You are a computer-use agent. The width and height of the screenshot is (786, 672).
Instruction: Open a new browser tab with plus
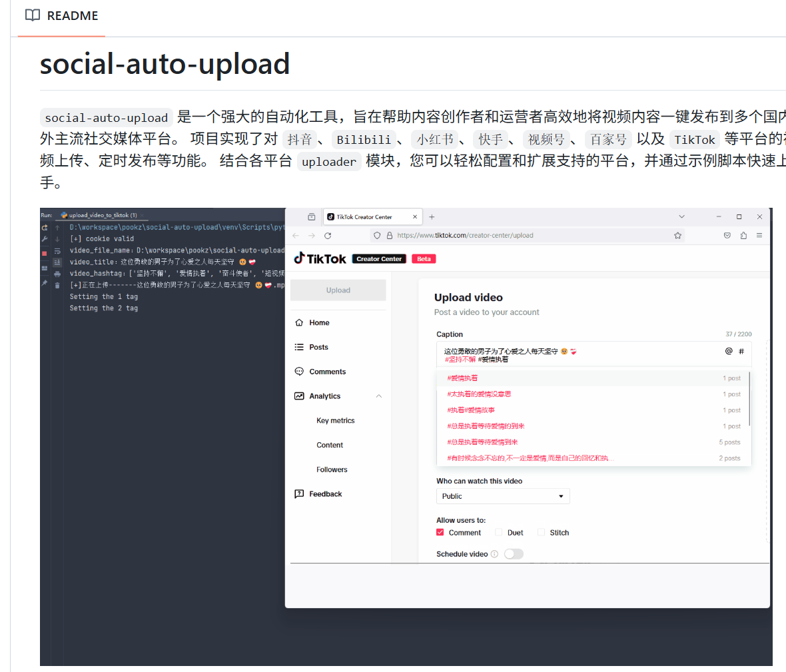coord(432,217)
